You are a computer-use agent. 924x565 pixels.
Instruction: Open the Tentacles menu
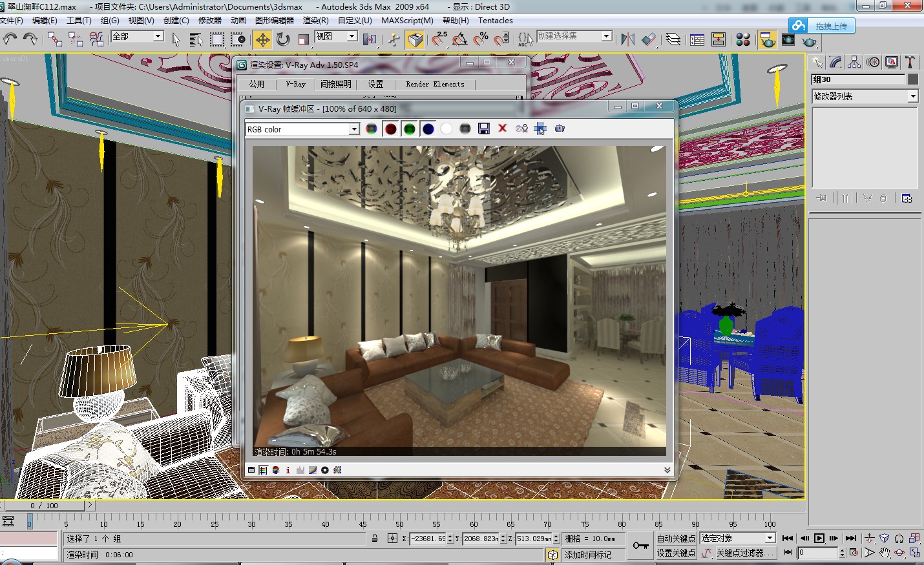(x=496, y=21)
